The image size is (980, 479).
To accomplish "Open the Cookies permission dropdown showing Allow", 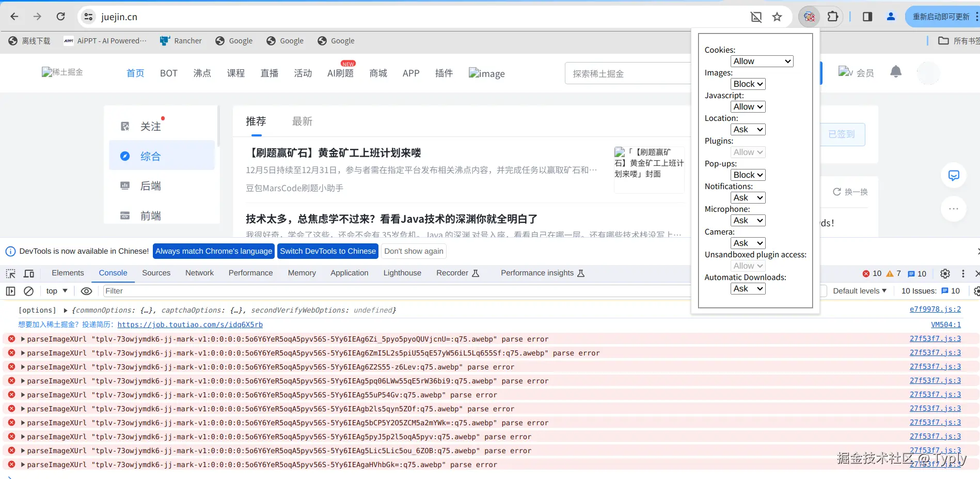I will click(762, 61).
